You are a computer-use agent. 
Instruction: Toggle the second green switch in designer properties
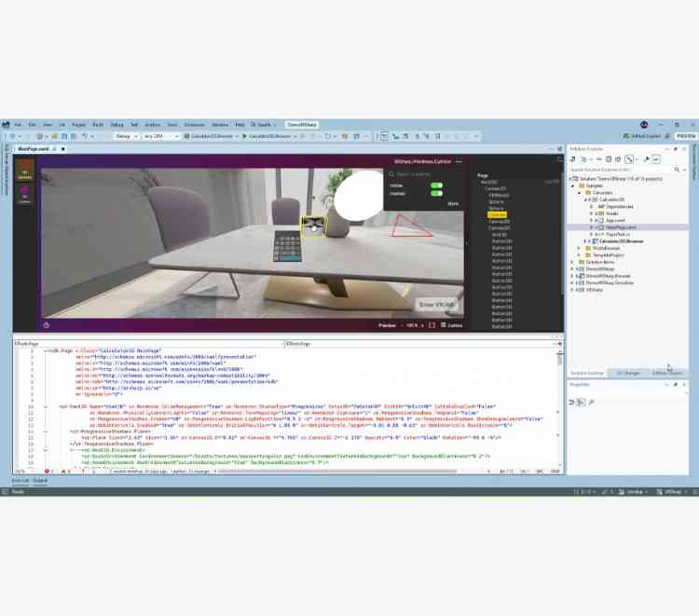point(436,194)
